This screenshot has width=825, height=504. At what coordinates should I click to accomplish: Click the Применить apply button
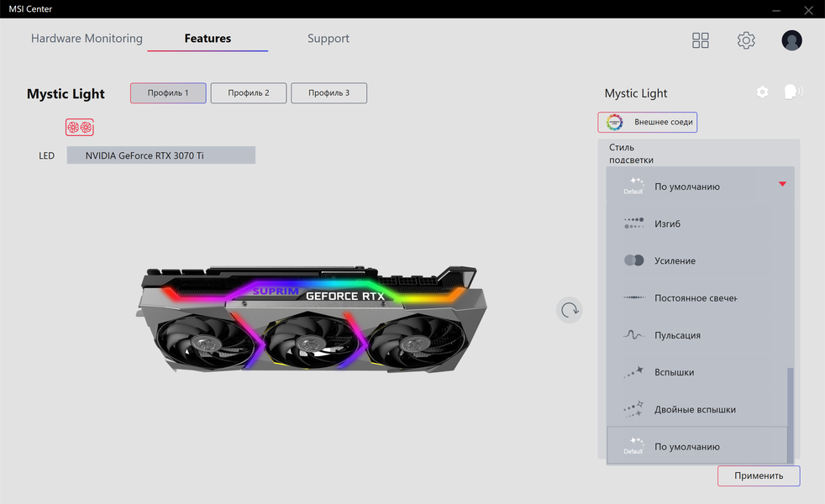(x=759, y=475)
